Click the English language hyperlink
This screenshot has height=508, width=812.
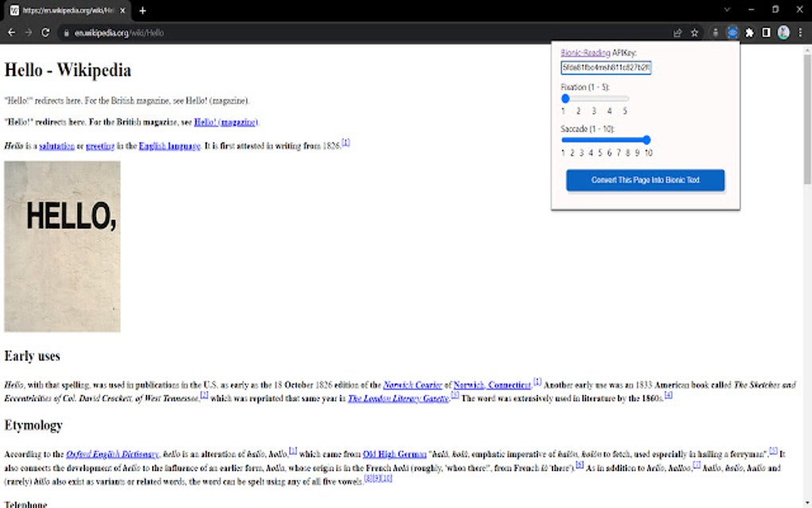click(x=168, y=146)
